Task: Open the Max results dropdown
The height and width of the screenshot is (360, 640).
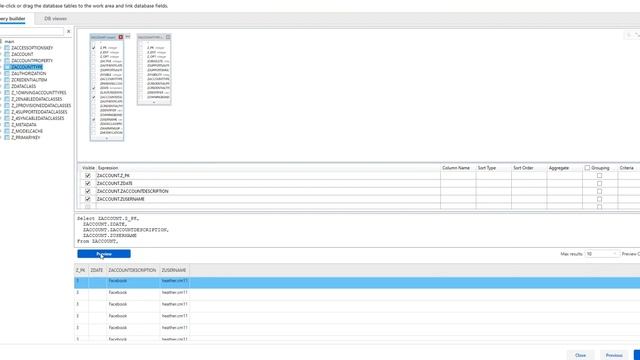Action: point(602,254)
